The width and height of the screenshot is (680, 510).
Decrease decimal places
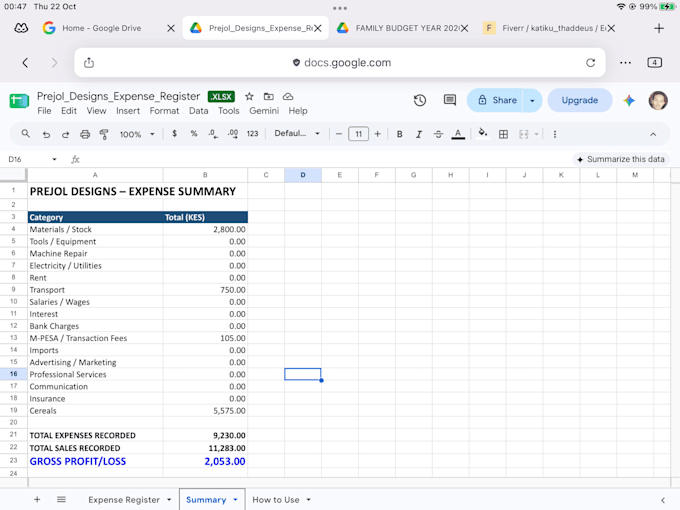point(212,134)
